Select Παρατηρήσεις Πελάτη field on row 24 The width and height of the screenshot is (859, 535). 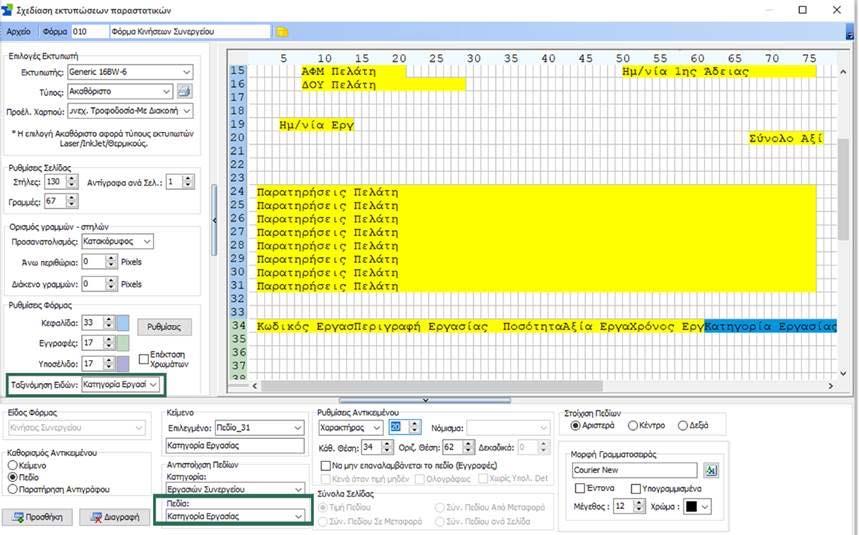pyautogui.click(x=536, y=192)
